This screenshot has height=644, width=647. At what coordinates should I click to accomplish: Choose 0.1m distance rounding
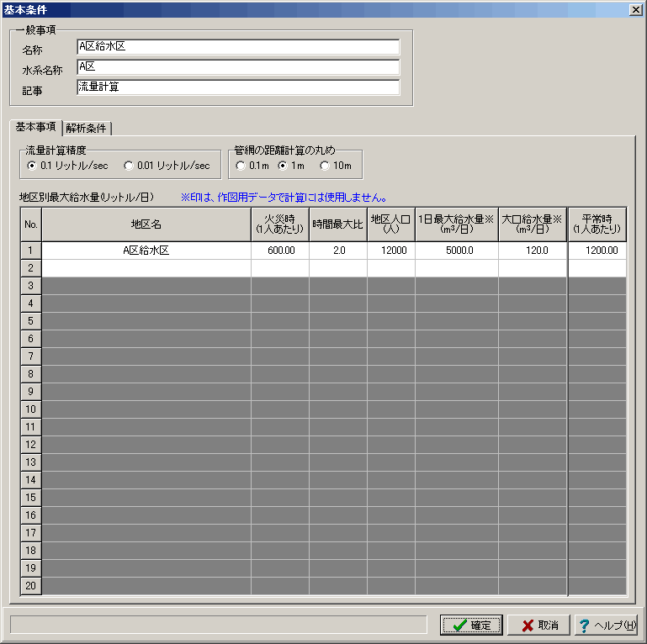click(x=252, y=166)
